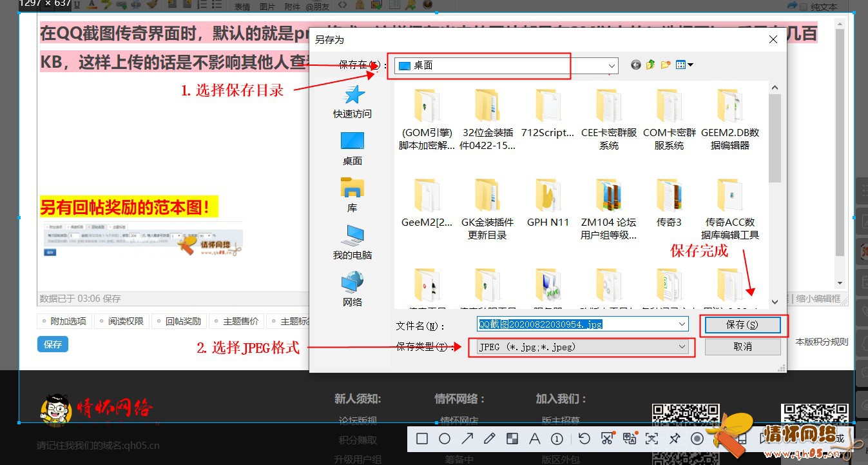Open the screenshot translate tool
The width and height of the screenshot is (868, 465).
630,439
